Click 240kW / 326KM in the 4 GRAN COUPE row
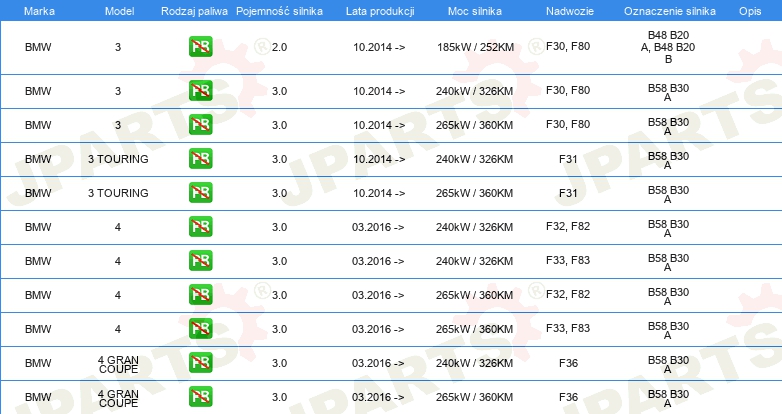 click(x=474, y=363)
